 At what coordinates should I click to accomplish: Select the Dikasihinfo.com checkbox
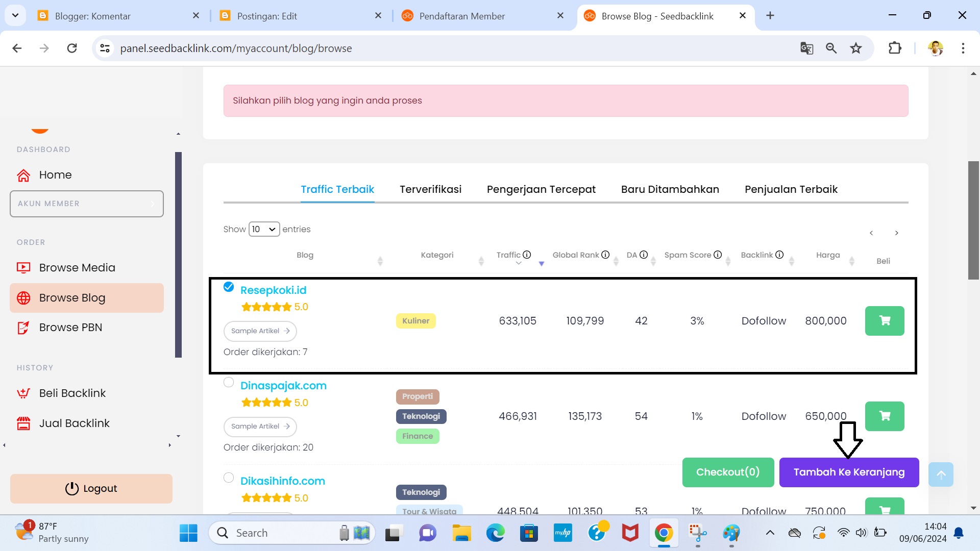[229, 478]
